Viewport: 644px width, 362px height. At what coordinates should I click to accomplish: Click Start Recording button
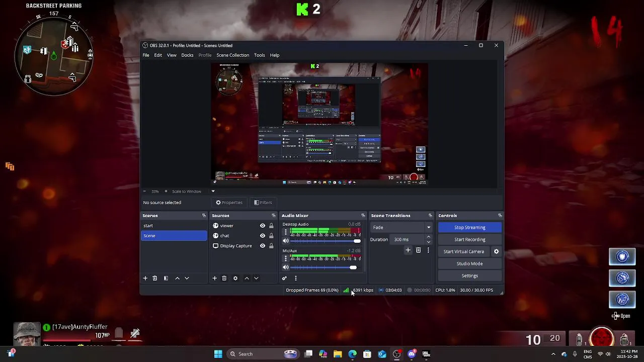pos(470,239)
